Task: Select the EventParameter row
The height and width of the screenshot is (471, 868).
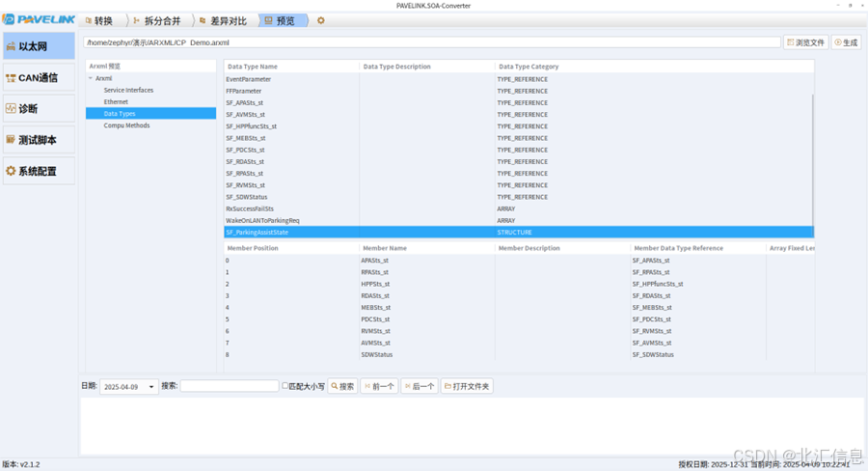Action: pos(518,79)
